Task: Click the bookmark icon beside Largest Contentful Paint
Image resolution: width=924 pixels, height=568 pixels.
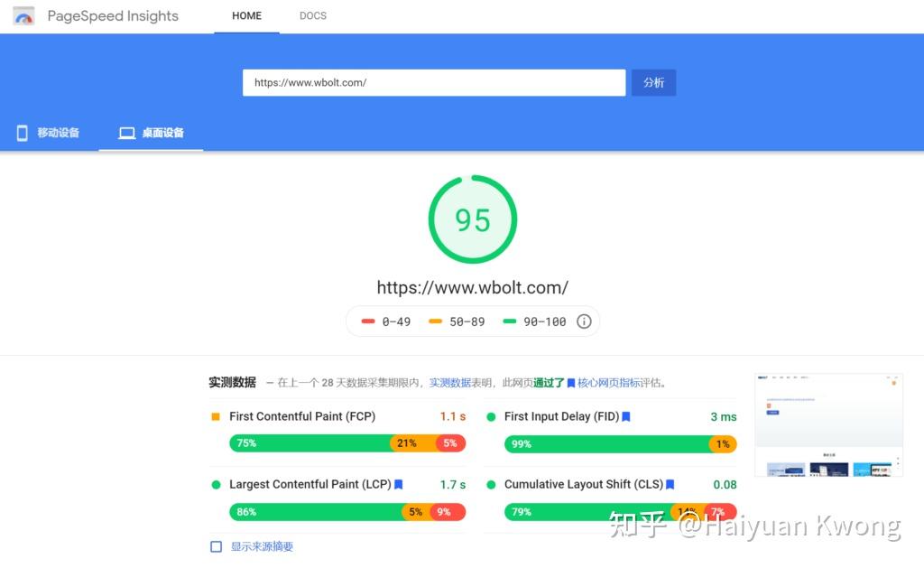Action: [x=398, y=484]
